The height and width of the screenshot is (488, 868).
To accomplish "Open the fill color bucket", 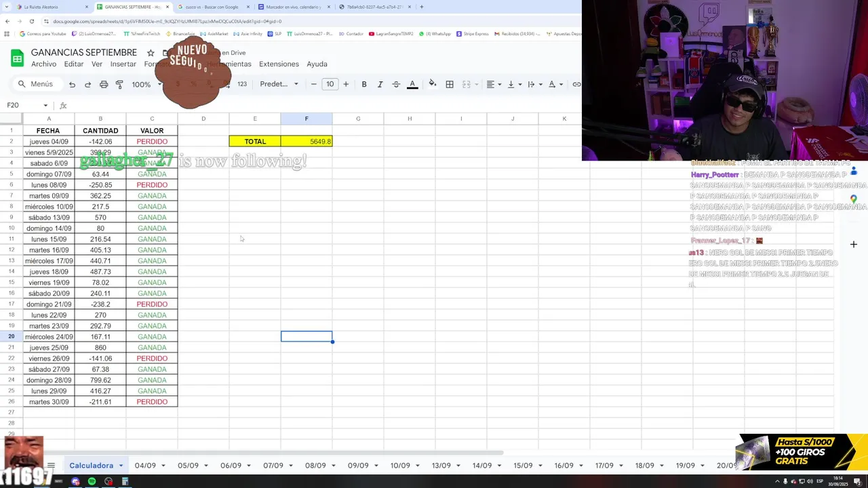I will pyautogui.click(x=433, y=84).
